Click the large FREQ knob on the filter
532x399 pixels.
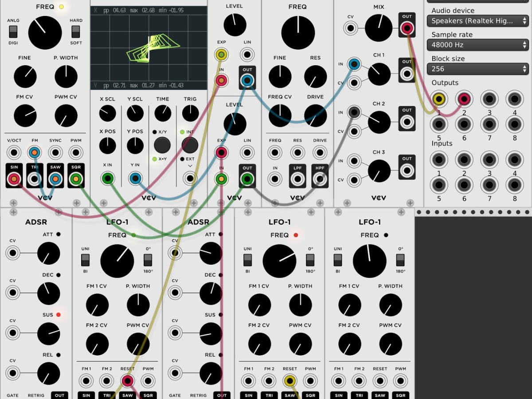pyautogui.click(x=298, y=33)
